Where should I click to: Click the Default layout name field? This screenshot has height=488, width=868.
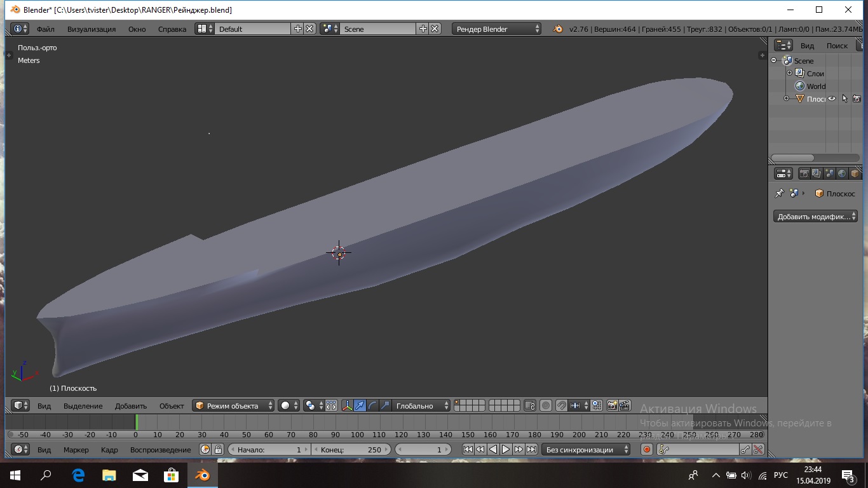253,29
